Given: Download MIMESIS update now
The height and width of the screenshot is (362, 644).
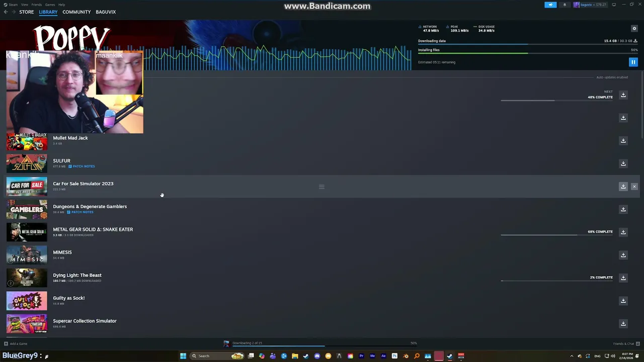Looking at the screenshot, I should (623, 255).
